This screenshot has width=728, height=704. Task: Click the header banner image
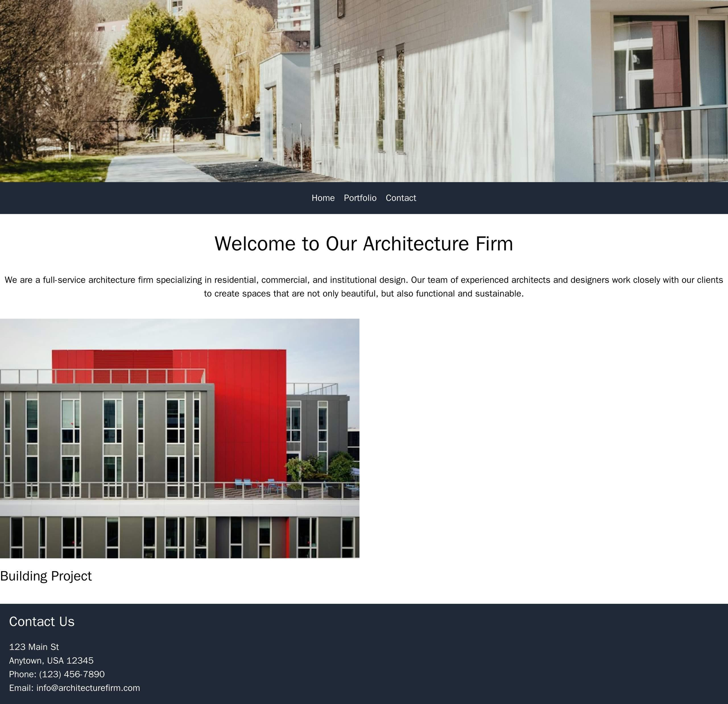[364, 91]
